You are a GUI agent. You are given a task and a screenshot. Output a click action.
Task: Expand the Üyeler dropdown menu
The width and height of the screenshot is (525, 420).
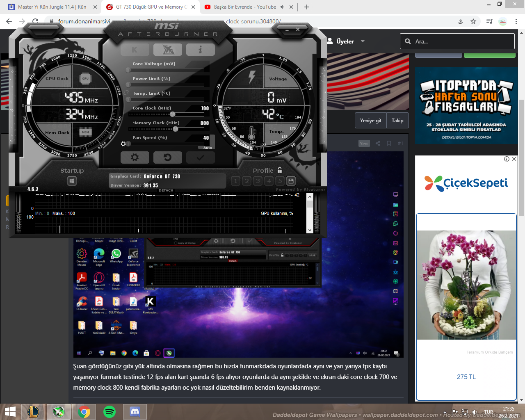tap(363, 41)
